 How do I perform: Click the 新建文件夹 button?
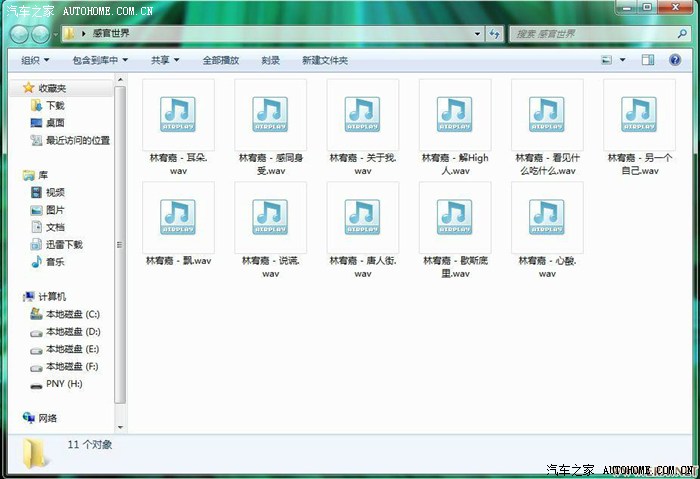click(325, 60)
